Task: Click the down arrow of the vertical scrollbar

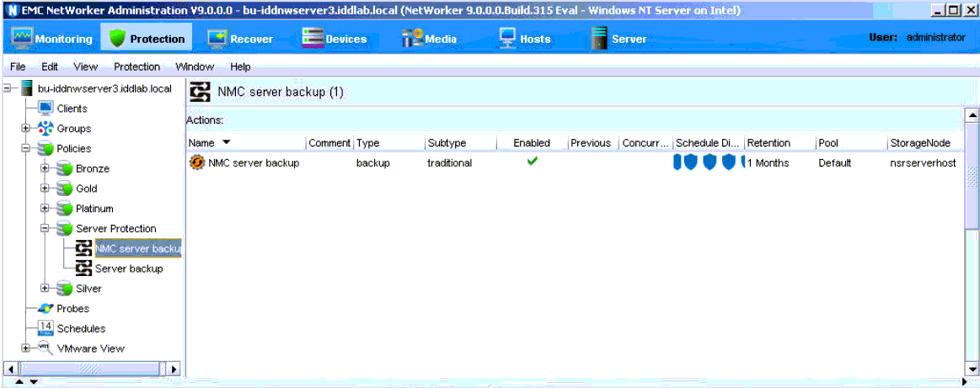Action: pyautogui.click(x=972, y=368)
